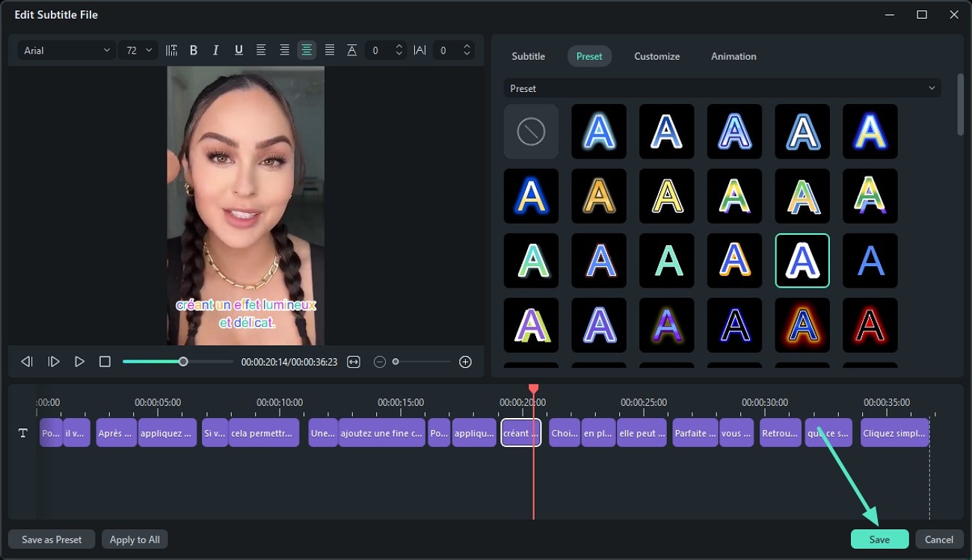Select the 'Retrou...' subtitle clip
The image size is (972, 560).
coord(781,433)
